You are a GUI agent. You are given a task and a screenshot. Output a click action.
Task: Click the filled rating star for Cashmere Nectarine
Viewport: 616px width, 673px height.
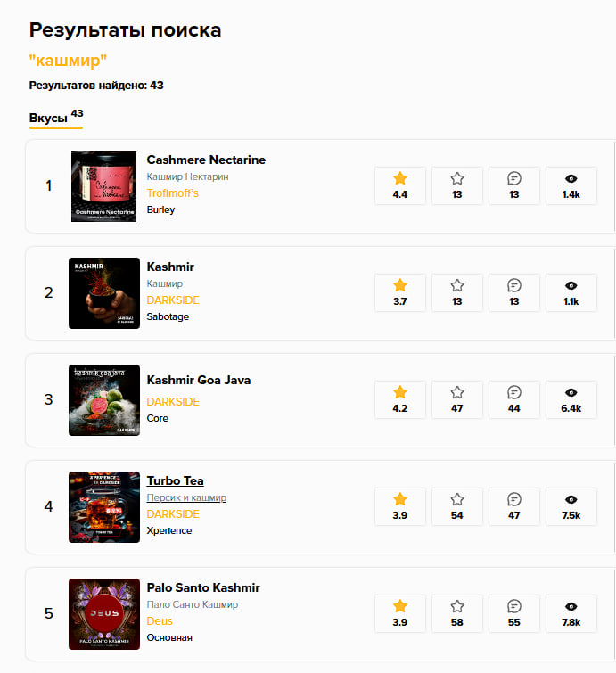point(400,178)
